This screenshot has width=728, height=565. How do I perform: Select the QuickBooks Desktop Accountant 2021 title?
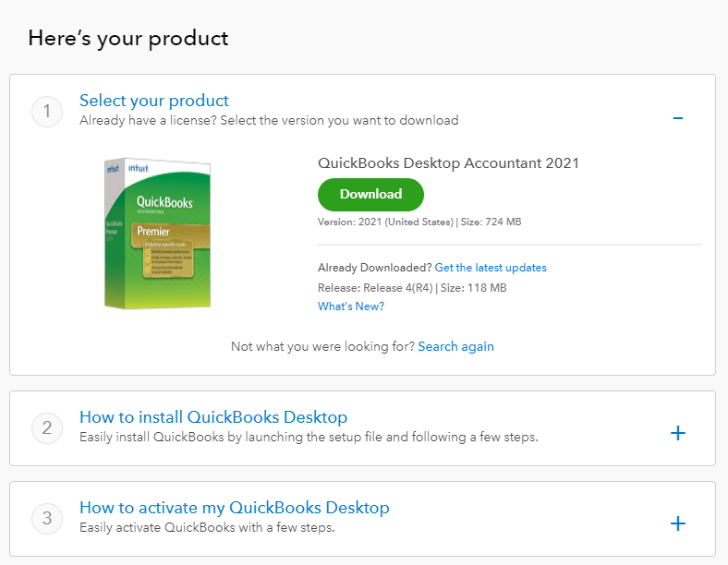pyautogui.click(x=448, y=163)
